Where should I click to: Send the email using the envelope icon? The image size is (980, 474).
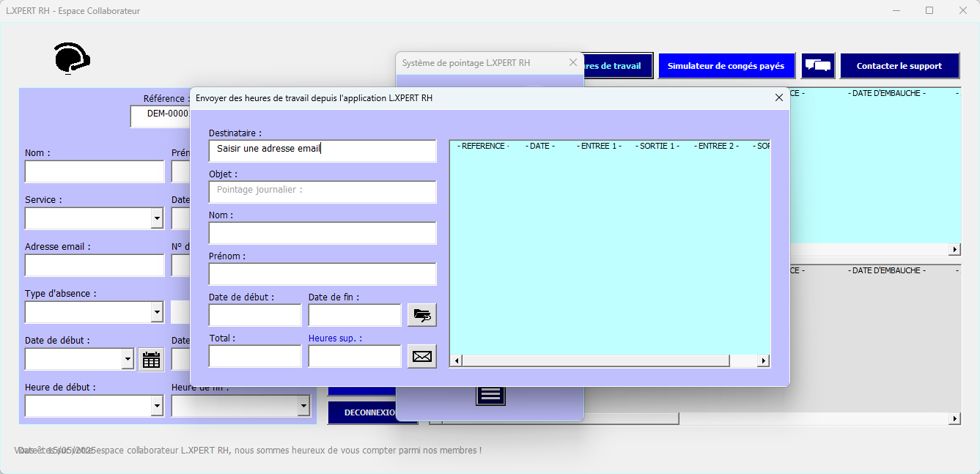click(x=422, y=356)
